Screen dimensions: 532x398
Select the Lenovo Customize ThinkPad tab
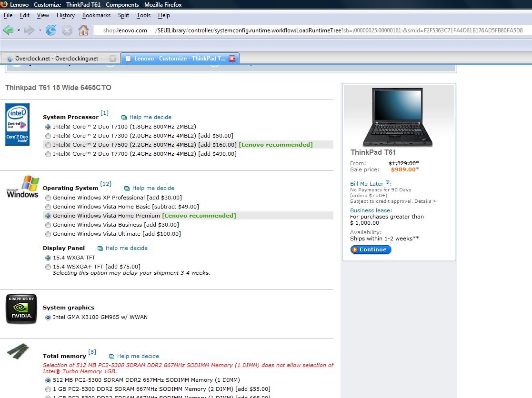180,58
